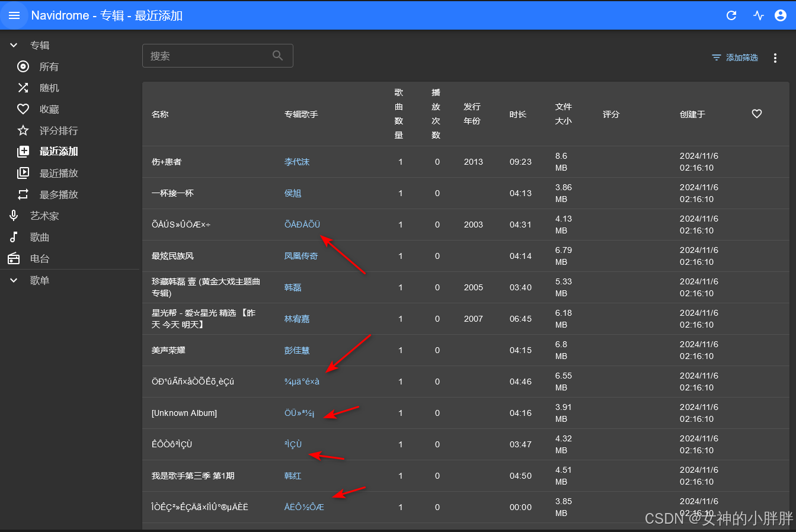Click the microphone icon beside 艺术家

(x=14, y=216)
